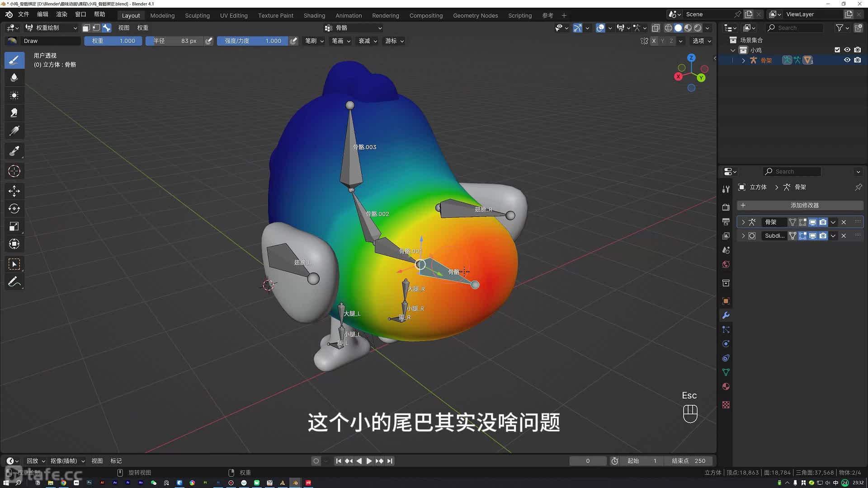Switch to the Sculpting workspace tab
Screen dimensions: 868x488
[197, 15]
